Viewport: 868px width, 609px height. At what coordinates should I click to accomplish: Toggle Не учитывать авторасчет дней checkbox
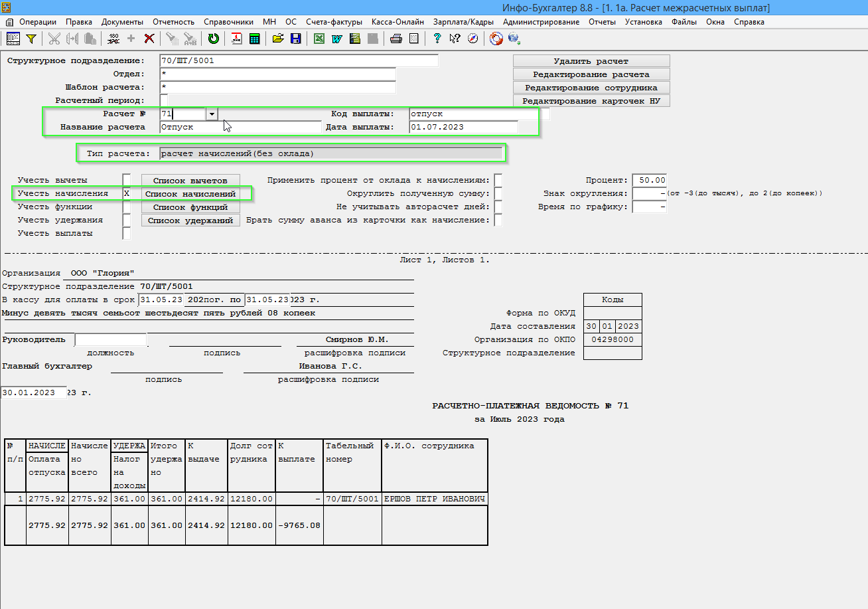[498, 207]
